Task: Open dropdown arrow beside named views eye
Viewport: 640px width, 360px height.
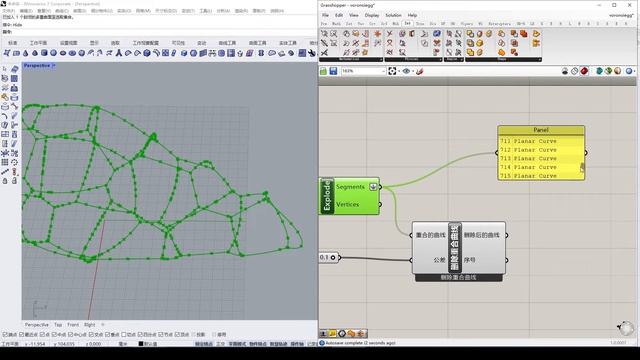Action: click(x=413, y=71)
